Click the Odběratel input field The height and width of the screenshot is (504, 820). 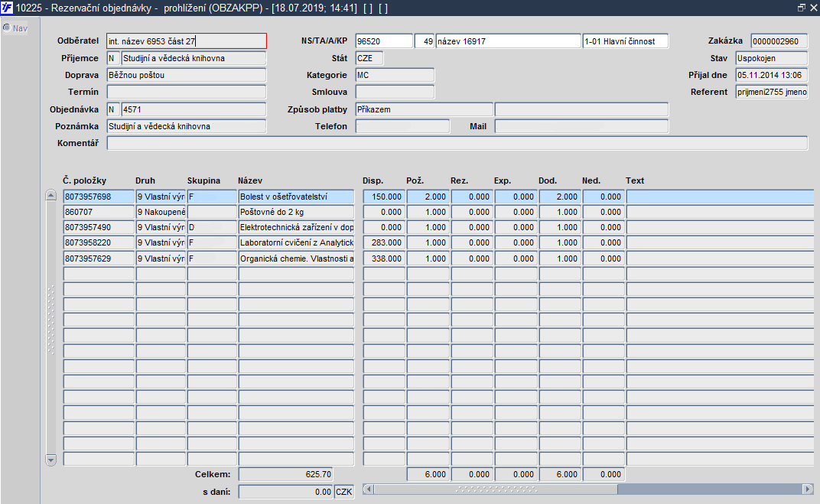pos(187,41)
